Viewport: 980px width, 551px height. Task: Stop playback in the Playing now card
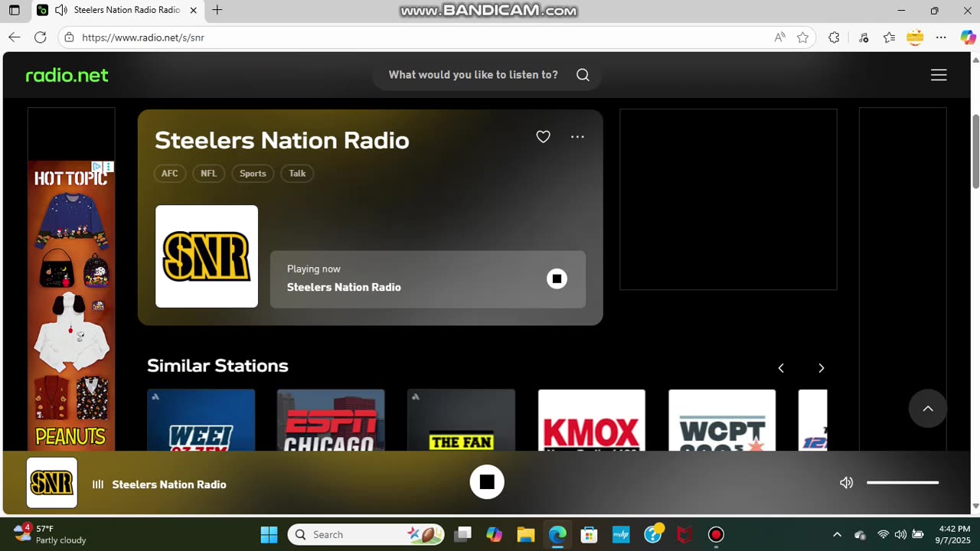click(x=557, y=279)
